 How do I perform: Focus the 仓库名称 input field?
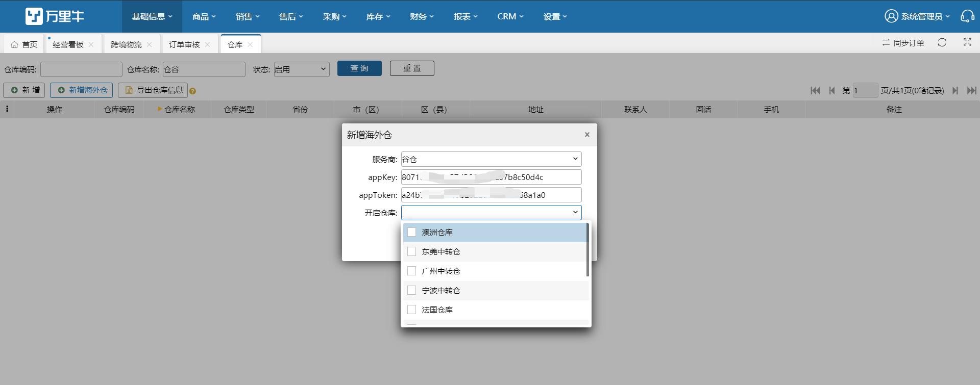tap(204, 69)
